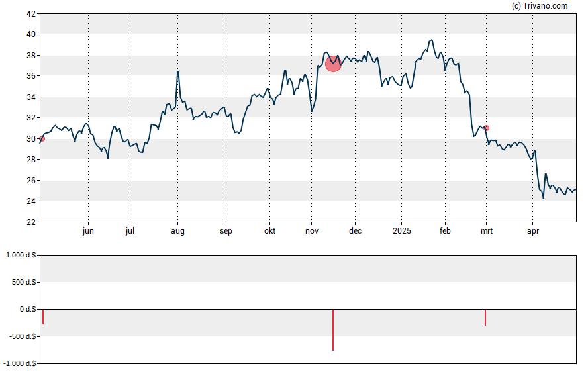Click the 'apr' axis label
Viewport: 588px width, 374px height.
(533, 231)
